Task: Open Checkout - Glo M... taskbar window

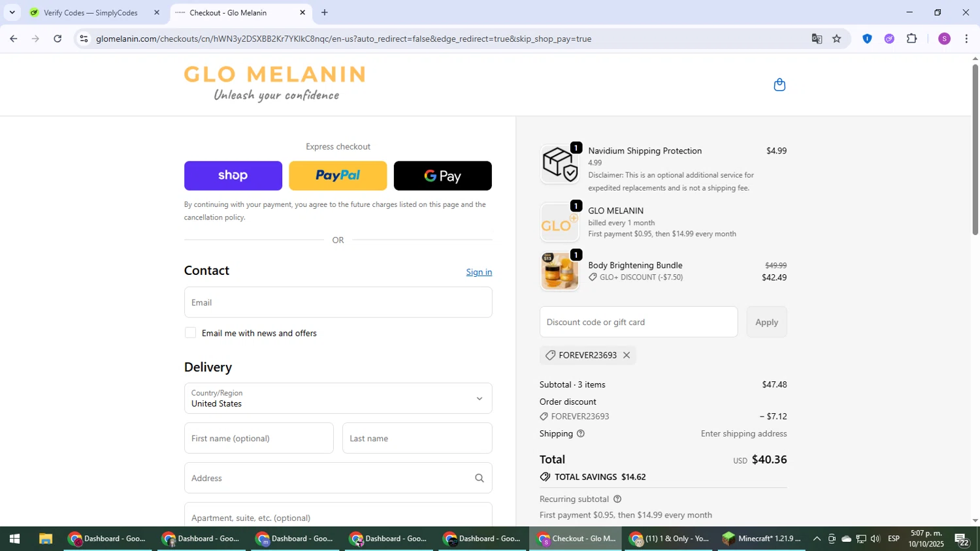Action: (x=576, y=539)
